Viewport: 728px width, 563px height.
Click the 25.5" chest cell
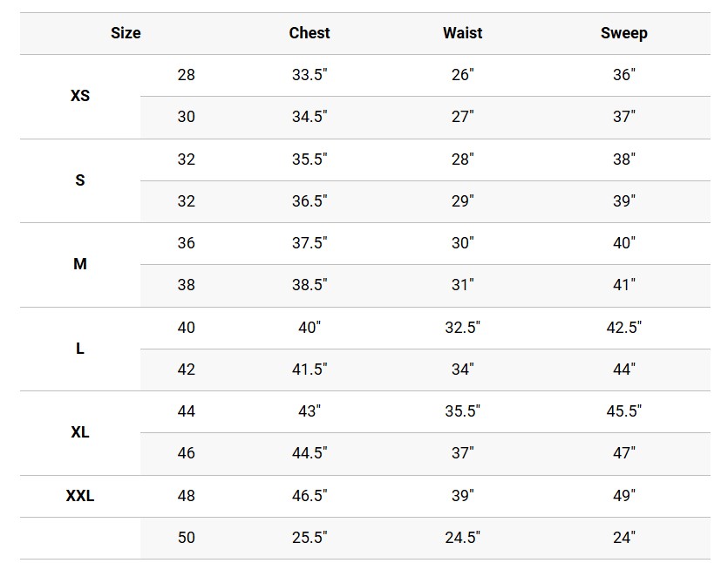click(310, 538)
